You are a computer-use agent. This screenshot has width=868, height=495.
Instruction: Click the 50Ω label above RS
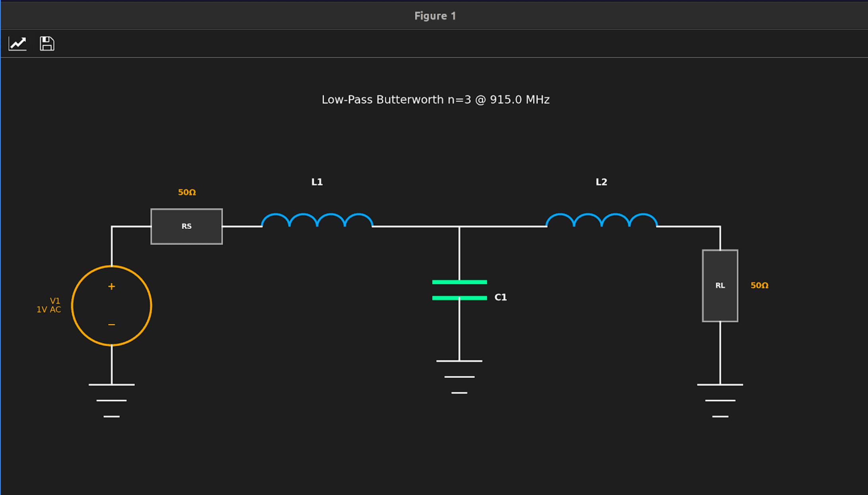(x=187, y=192)
